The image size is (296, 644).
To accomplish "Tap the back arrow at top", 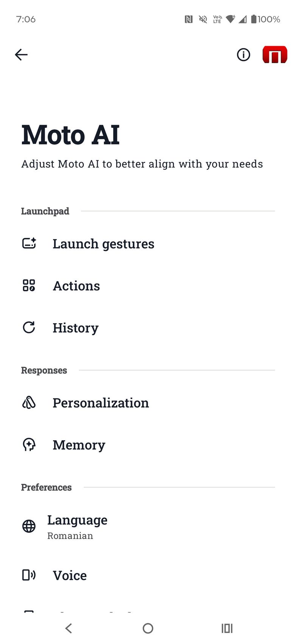I will (21, 55).
